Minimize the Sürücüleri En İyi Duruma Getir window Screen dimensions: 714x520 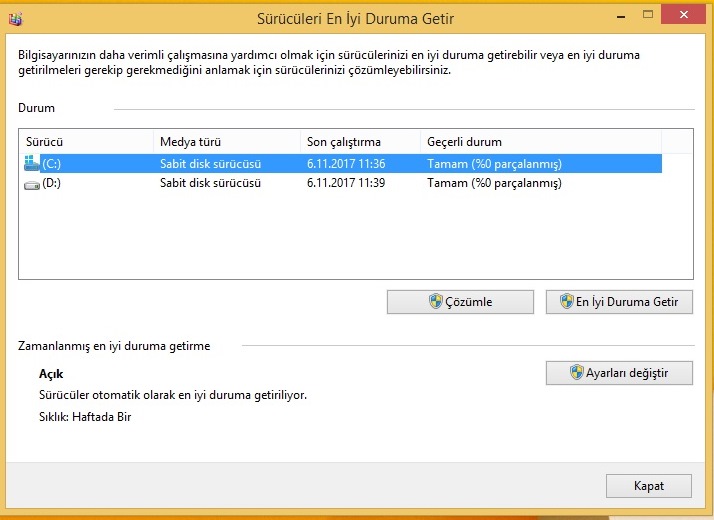[621, 16]
